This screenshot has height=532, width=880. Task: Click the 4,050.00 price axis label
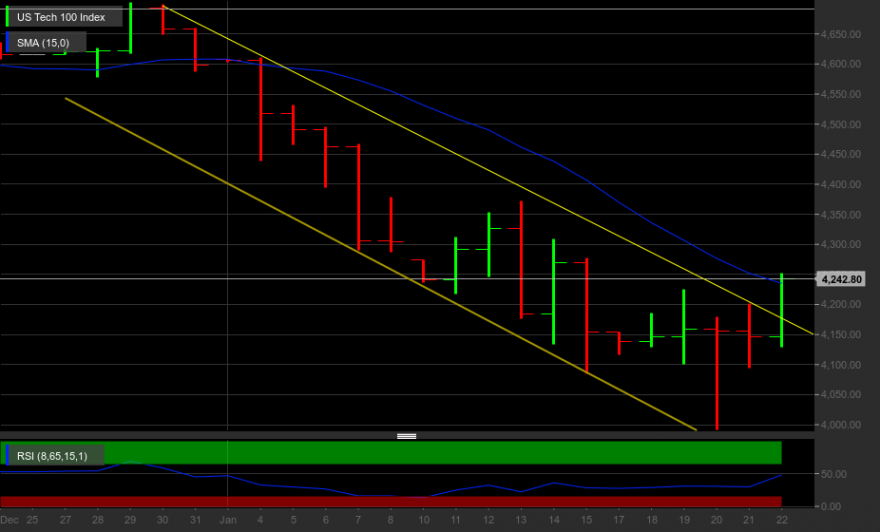point(840,395)
